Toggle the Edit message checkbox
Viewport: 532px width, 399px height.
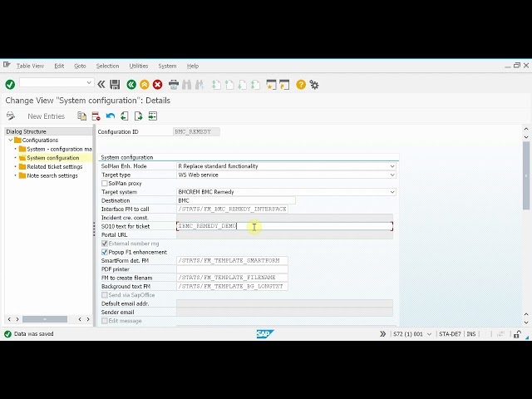(105, 321)
